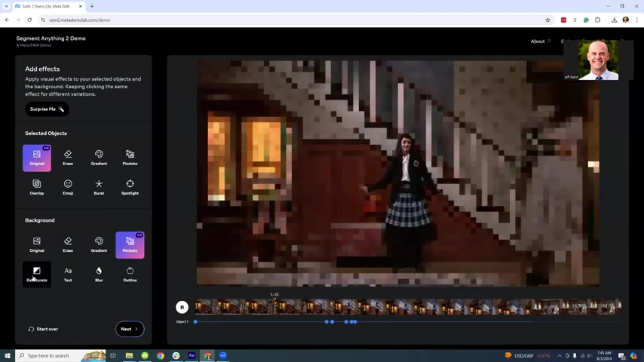Click the green extension icon in toolbar
Screen dimensions: 644x362
[x=586, y=20]
